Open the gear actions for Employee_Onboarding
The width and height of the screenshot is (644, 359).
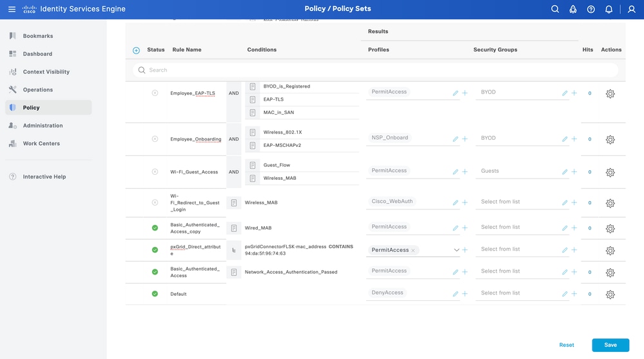(x=610, y=140)
